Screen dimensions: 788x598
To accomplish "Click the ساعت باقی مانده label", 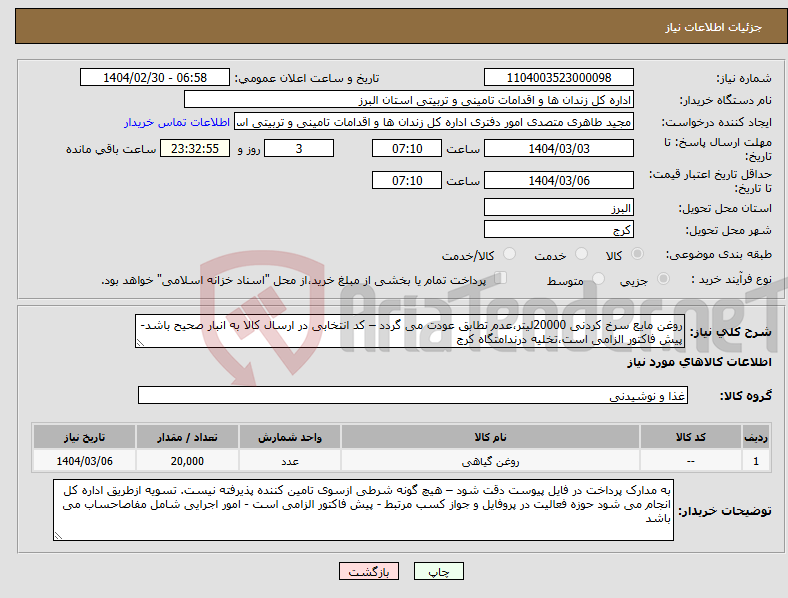I will 111,149.
